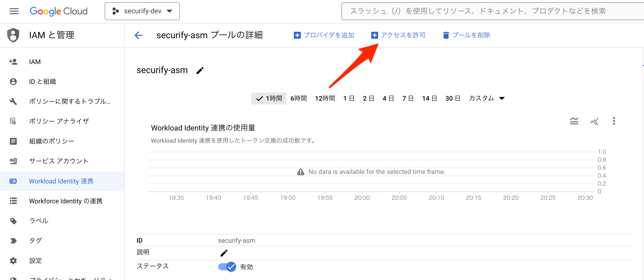Open chart in Metrics Explorer icon
The height and width of the screenshot is (280, 644).
pyautogui.click(x=594, y=121)
